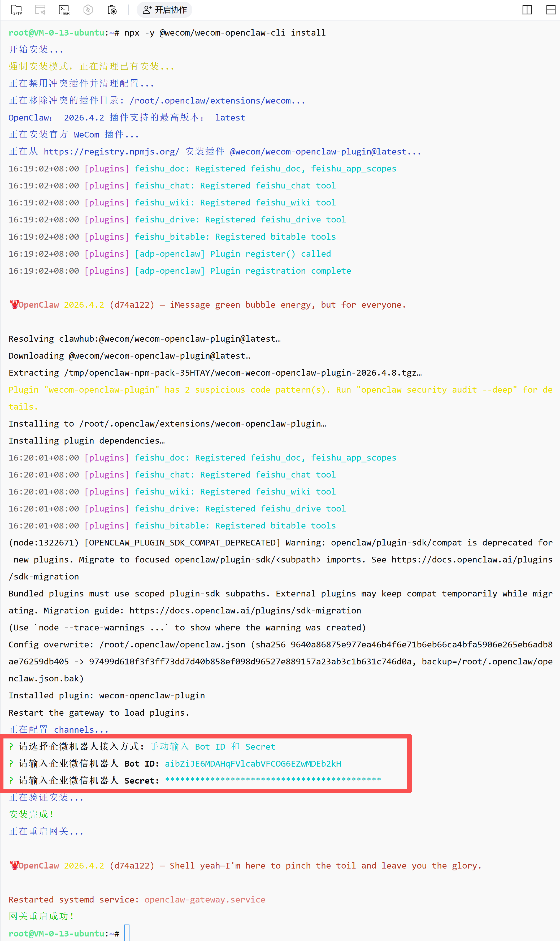The image size is (560, 941).
Task: Open the session recording clipboard icon
Action: click(112, 10)
